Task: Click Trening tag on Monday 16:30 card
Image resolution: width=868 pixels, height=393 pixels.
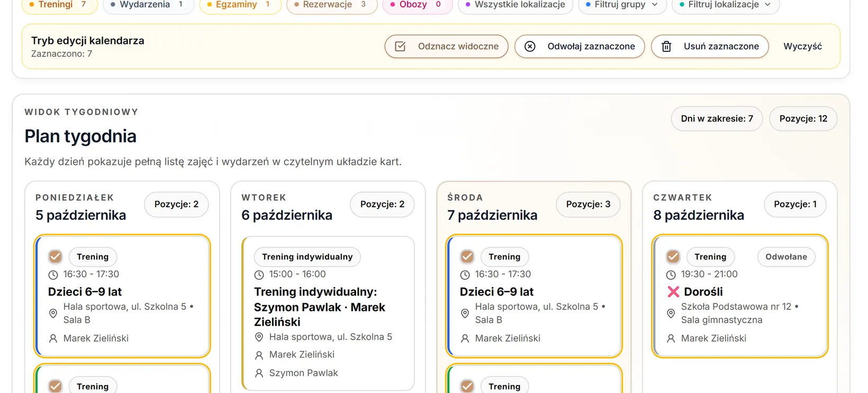Action: pyautogui.click(x=93, y=257)
